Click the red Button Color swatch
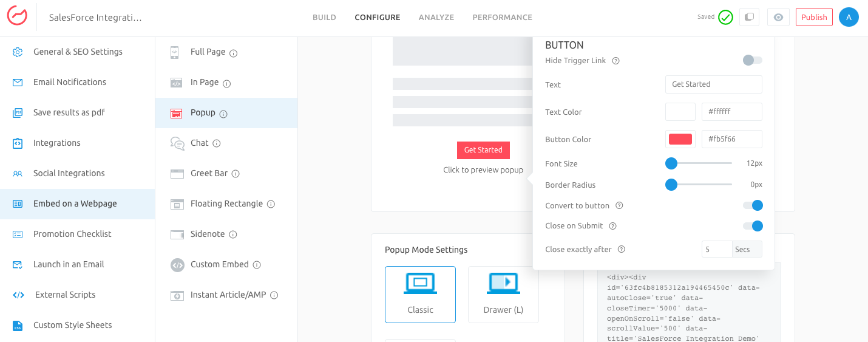This screenshot has width=868, height=342. (x=680, y=139)
